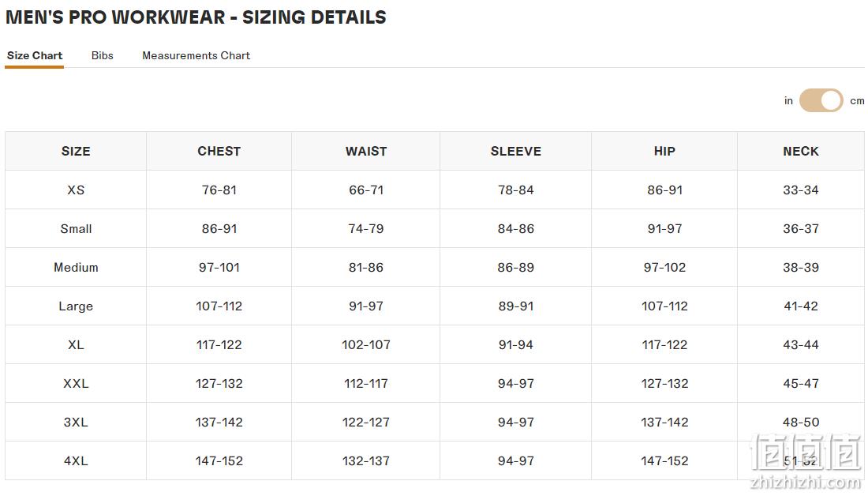Select the XXL size row label
This screenshot has width=868, height=496.
pyautogui.click(x=76, y=384)
